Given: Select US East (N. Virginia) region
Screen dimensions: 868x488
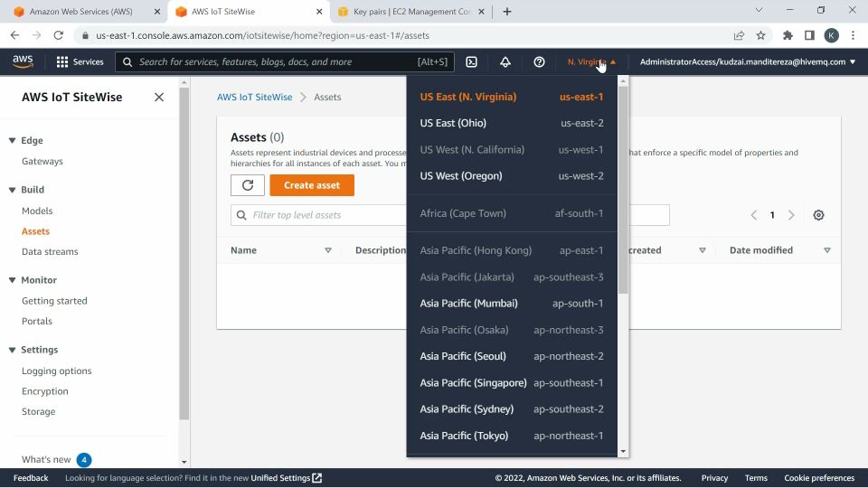Looking at the screenshot, I should (512, 97).
